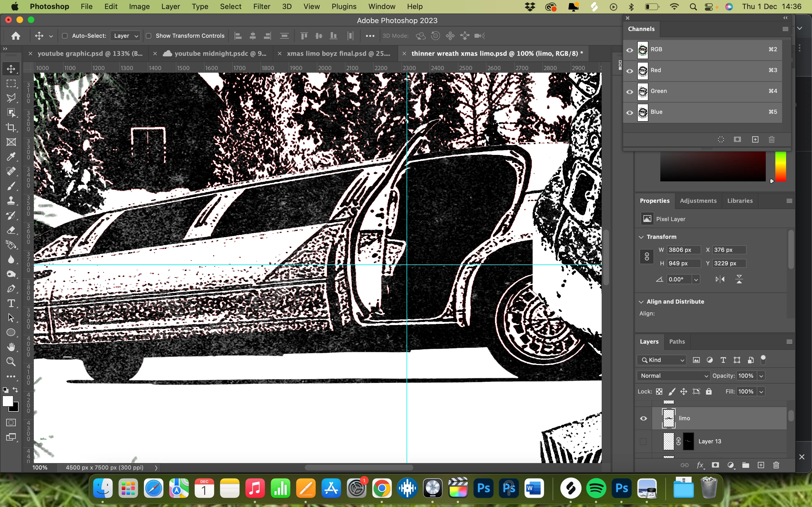Hide the Red channel visibility eye
The height and width of the screenshot is (507, 812).
pyautogui.click(x=630, y=71)
